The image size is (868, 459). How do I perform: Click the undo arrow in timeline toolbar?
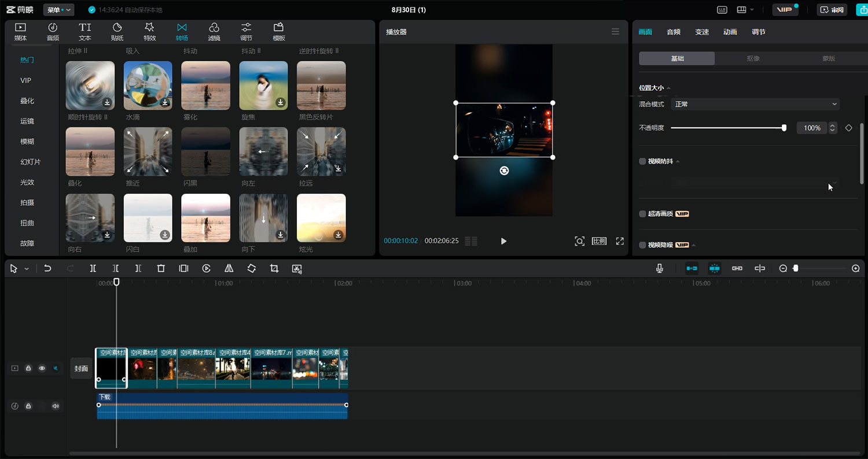coord(47,269)
